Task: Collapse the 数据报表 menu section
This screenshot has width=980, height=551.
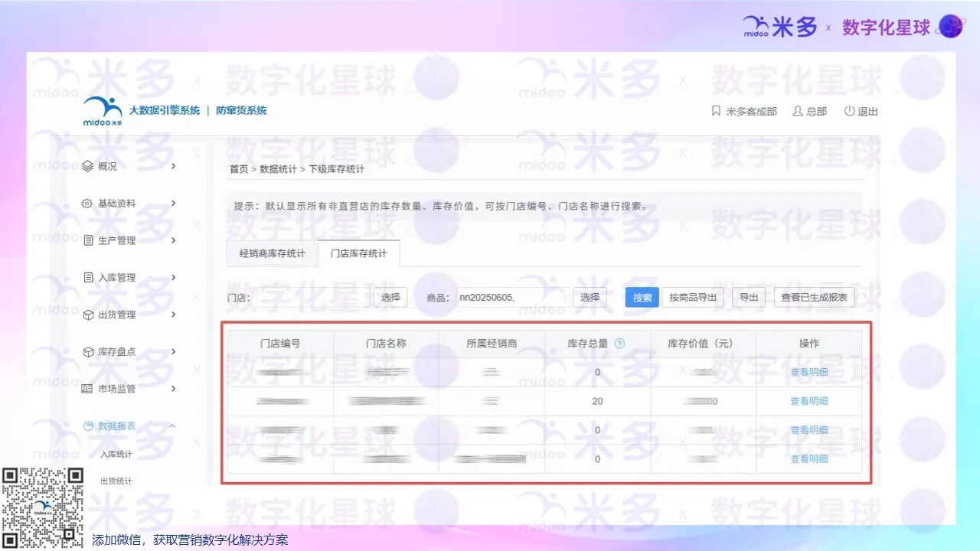Action: click(x=173, y=425)
